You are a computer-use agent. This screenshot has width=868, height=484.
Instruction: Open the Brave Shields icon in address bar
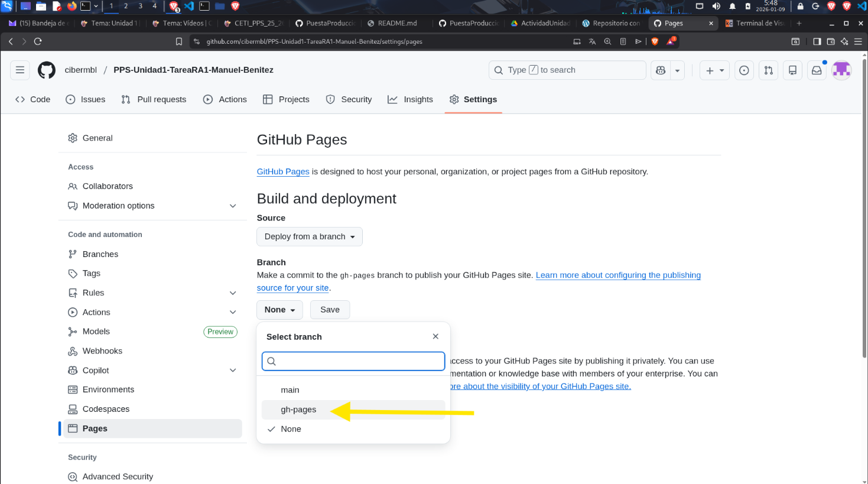click(655, 41)
